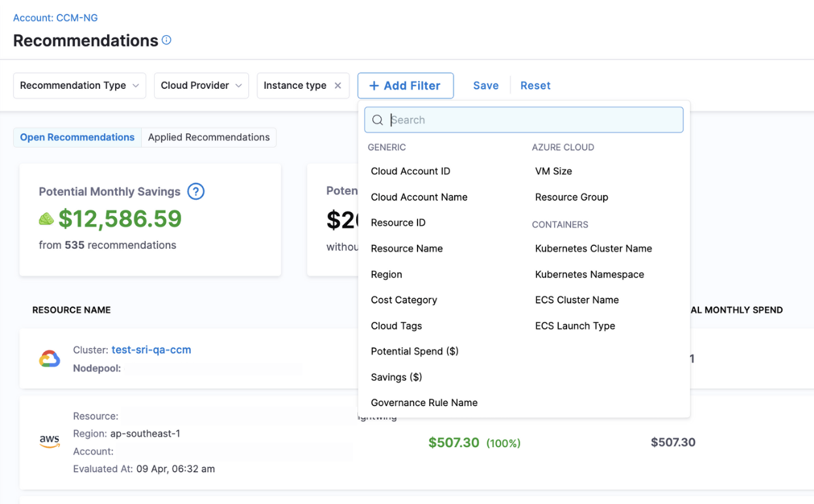Click the green savings pile icon
The width and height of the screenshot is (814, 504).
click(x=46, y=219)
